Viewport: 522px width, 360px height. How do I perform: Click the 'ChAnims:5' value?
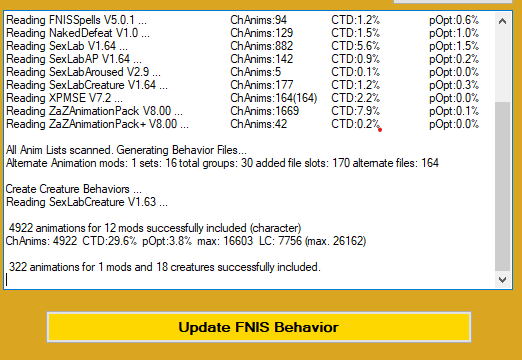pyautogui.click(x=256, y=72)
